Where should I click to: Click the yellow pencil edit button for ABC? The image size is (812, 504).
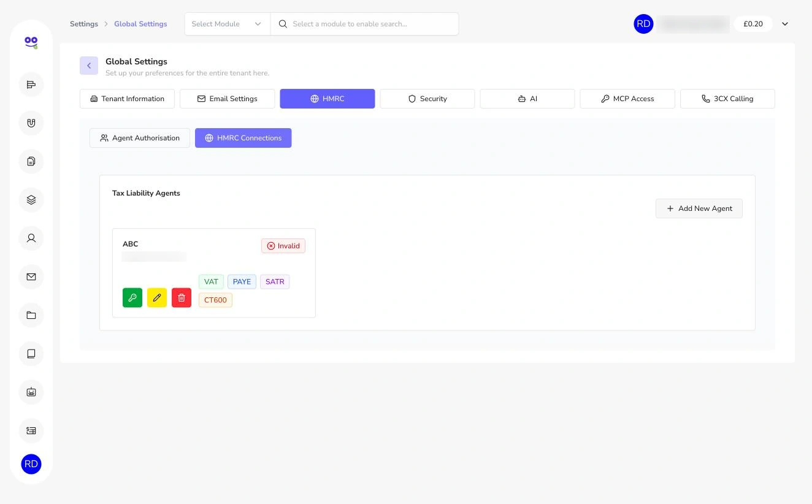pos(157,298)
